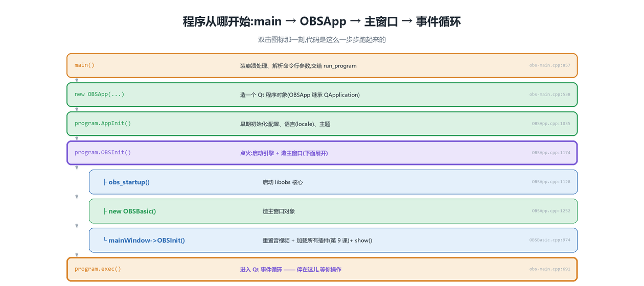The height and width of the screenshot is (286, 644).
Task: Click the OBSApp.cpp:1128 file reference
Action: tap(551, 182)
